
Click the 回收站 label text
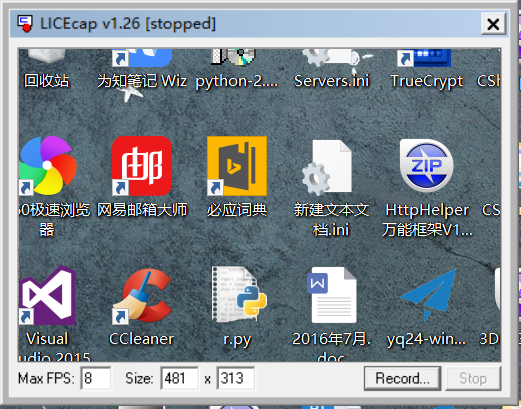47,81
